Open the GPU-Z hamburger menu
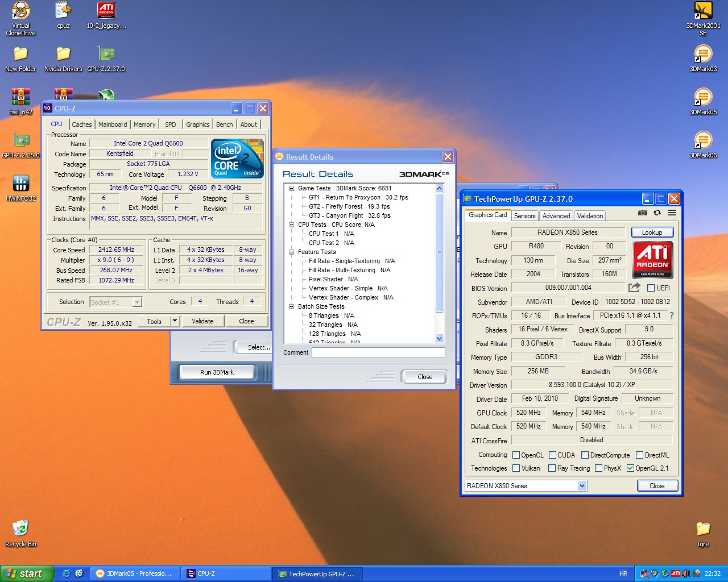The width and height of the screenshot is (728, 582). 672,213
